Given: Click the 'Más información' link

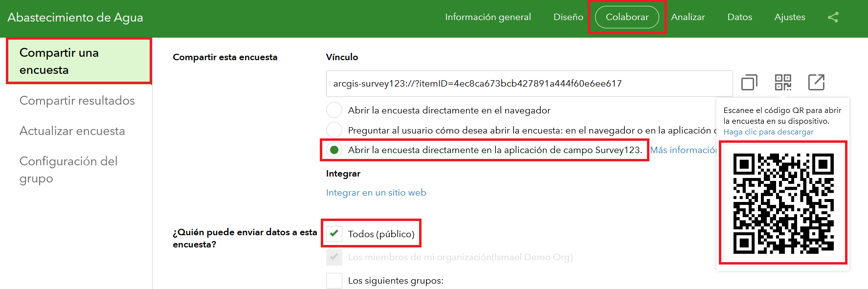Looking at the screenshot, I should click(683, 150).
